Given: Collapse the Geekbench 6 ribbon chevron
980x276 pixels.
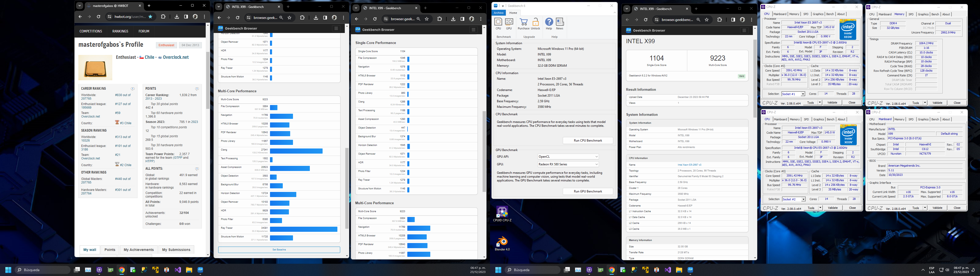Looking at the screenshot, I should tap(614, 13).
